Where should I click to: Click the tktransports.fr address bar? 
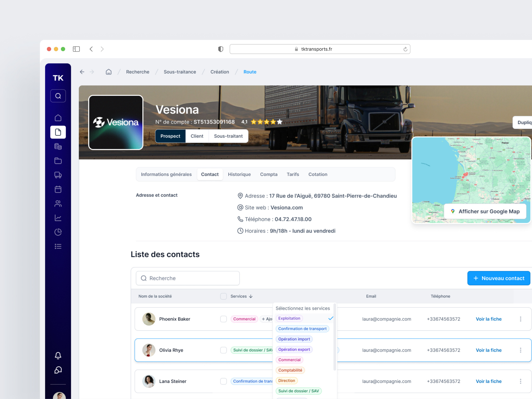click(320, 49)
